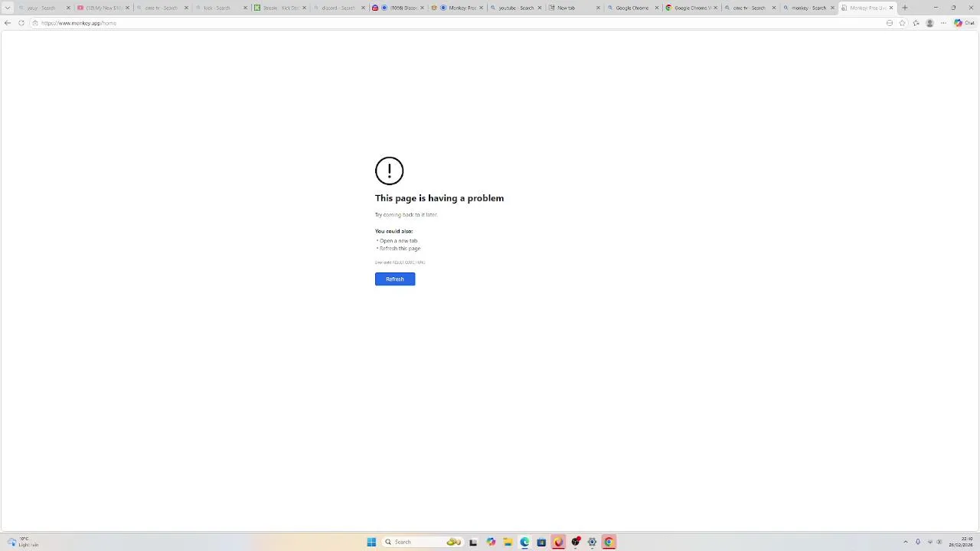Screen dimensions: 980x551
Task: Switch to the 'monkey - Search' tab
Action: [x=808, y=8]
